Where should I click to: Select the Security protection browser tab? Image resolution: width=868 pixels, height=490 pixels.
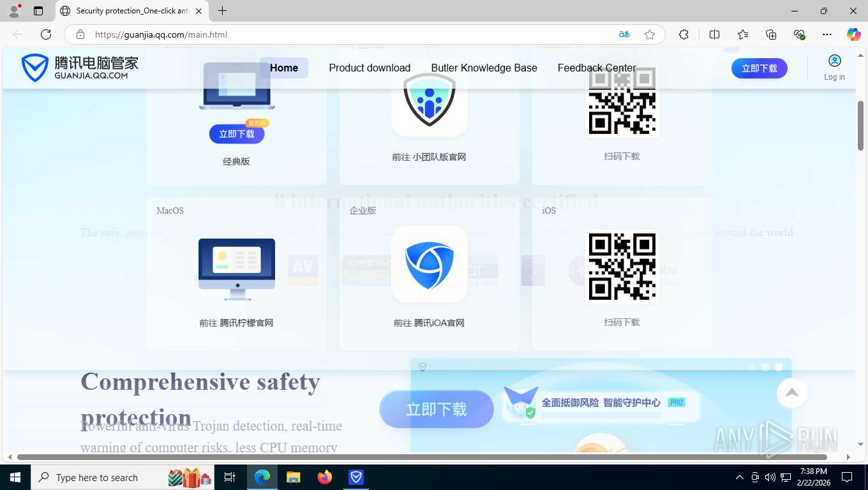pos(132,11)
